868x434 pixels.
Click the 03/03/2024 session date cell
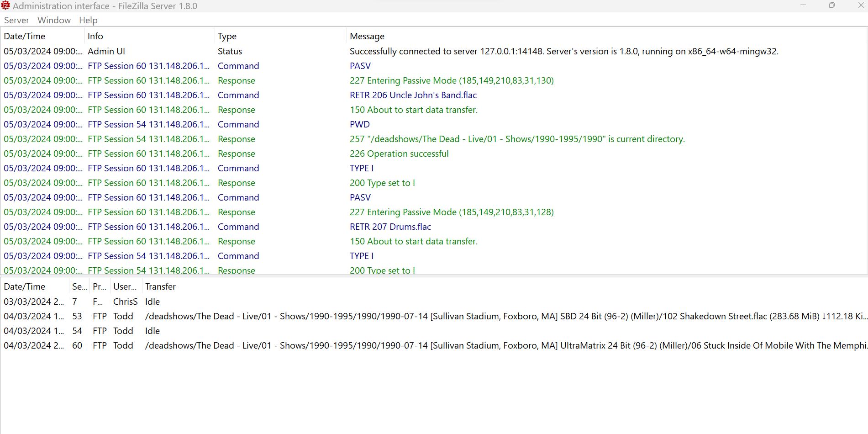[34, 302]
